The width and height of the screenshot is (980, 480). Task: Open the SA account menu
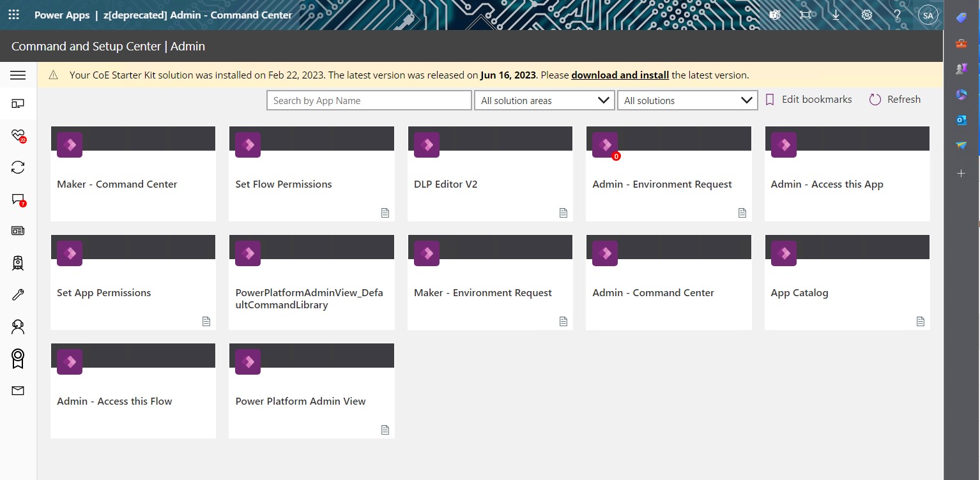click(928, 15)
